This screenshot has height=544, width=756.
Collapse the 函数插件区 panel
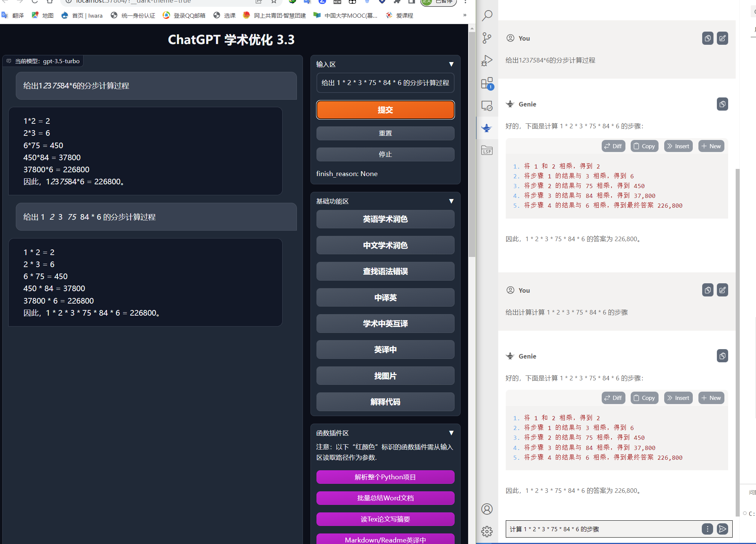(451, 433)
